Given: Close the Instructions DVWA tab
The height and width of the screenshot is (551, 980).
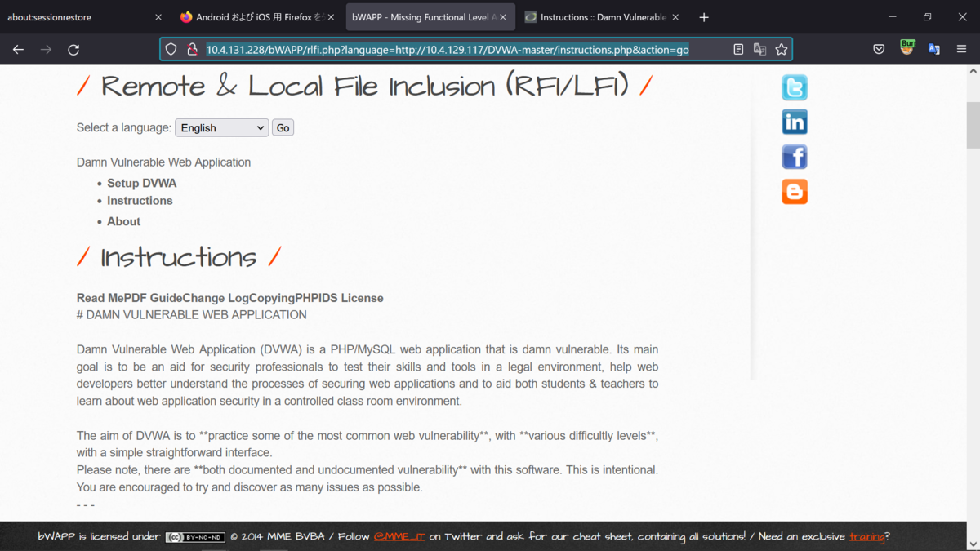Looking at the screenshot, I should pyautogui.click(x=675, y=17).
